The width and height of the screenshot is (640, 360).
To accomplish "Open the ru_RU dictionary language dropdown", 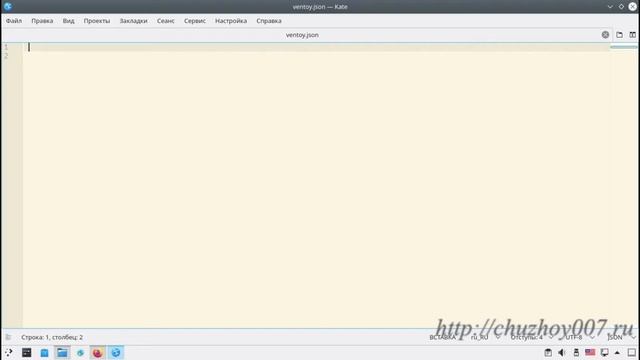I will click(x=485, y=337).
